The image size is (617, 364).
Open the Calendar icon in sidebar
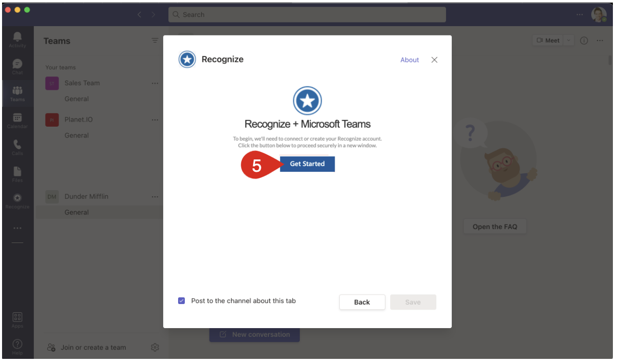click(17, 119)
